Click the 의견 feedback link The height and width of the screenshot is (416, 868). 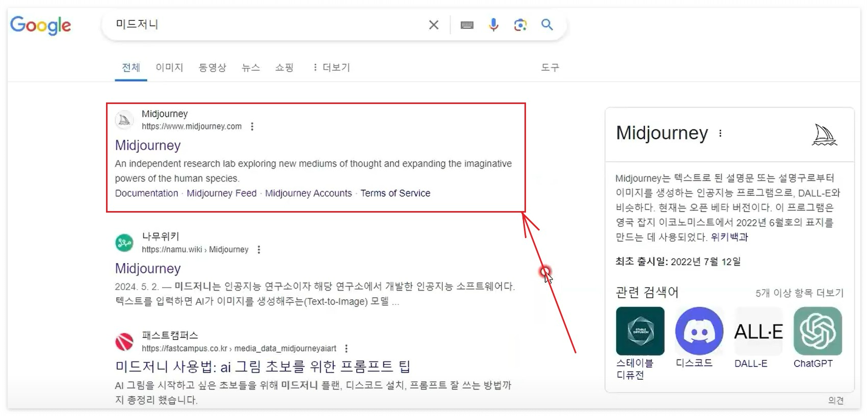pyautogui.click(x=836, y=401)
